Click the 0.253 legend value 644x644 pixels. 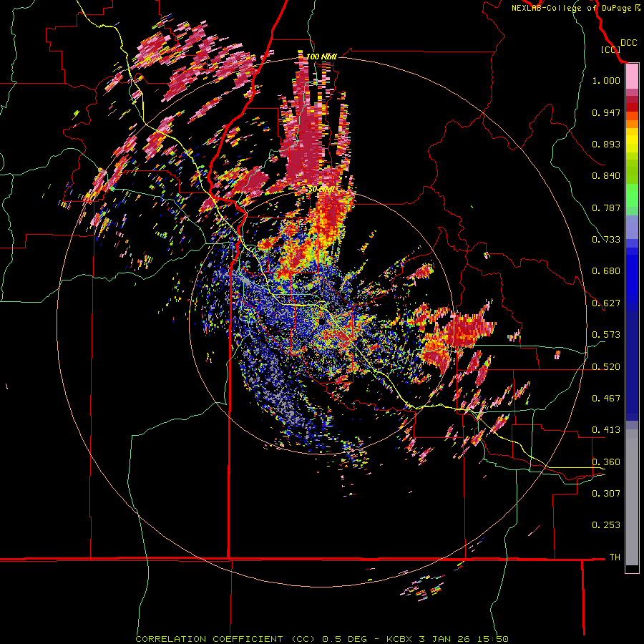pyautogui.click(x=606, y=525)
